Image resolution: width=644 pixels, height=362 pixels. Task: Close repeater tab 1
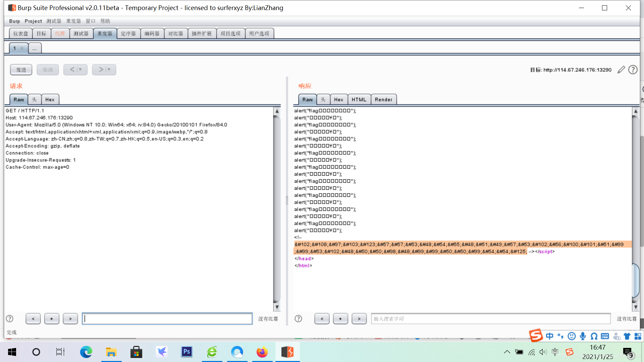[22, 48]
